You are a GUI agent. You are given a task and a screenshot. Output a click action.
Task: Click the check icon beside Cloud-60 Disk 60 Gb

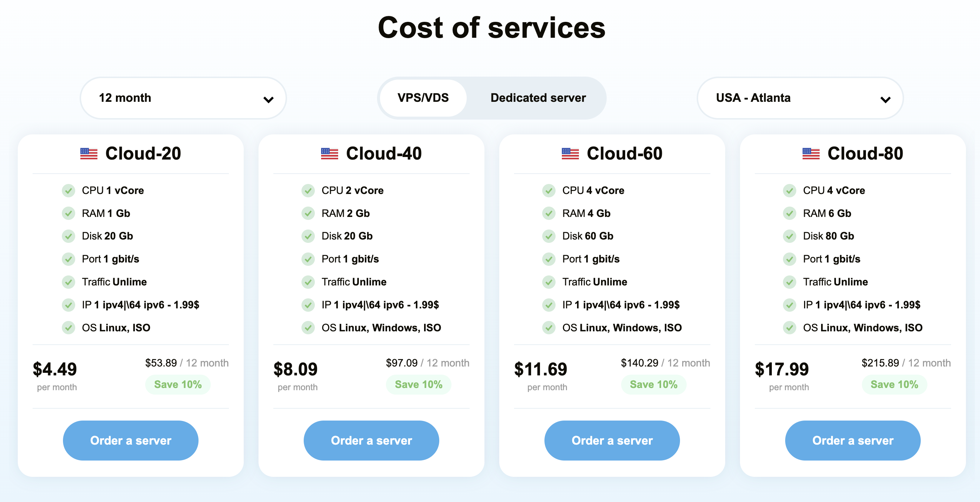[549, 236]
